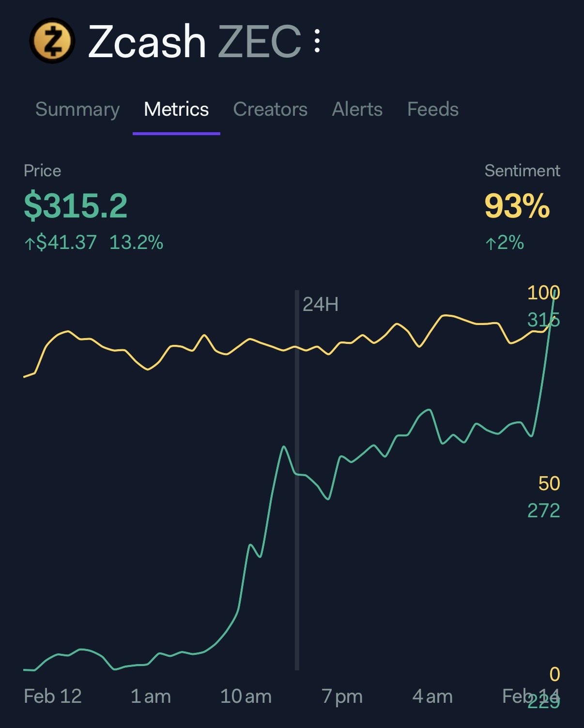Click the sentiment change up arrow
The height and width of the screenshot is (728, 584).
coord(491,243)
